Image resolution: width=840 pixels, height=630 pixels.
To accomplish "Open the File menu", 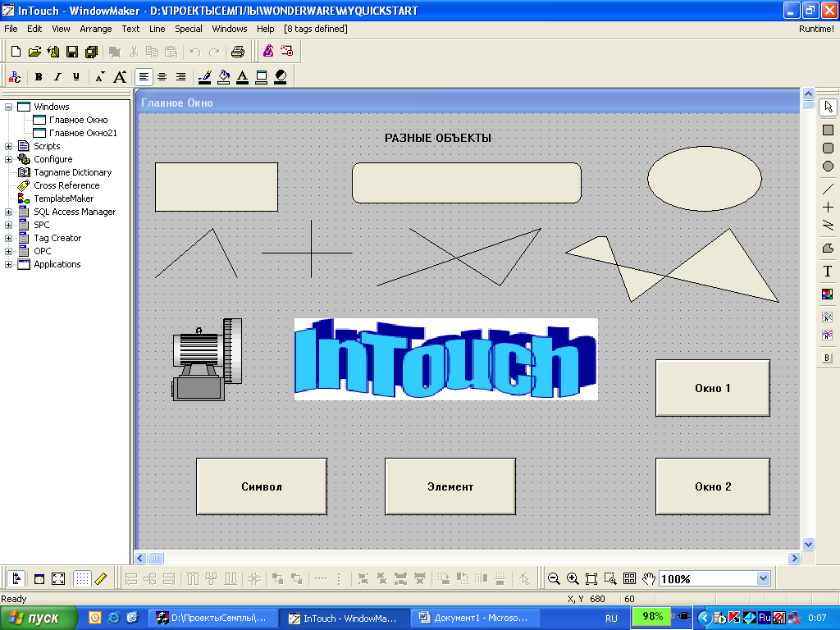I will [x=11, y=29].
